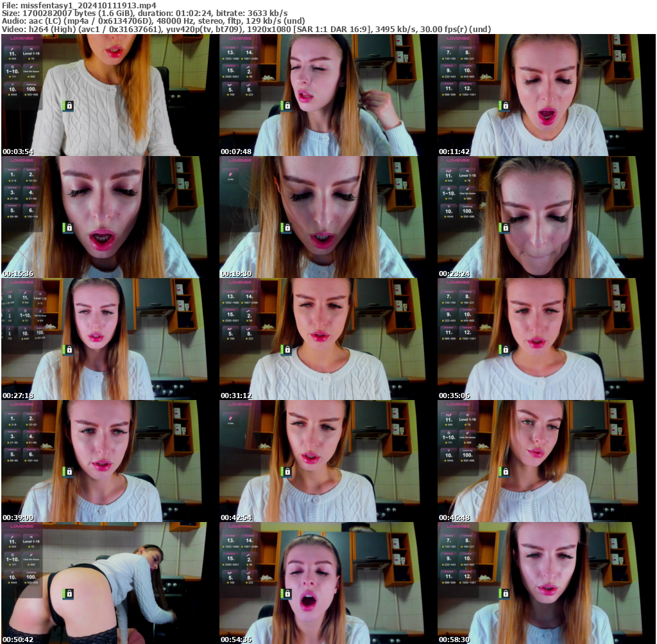Viewport: 657px width, 644px height.
Task: Open the Level 1-15 options tile
Action: pyautogui.click(x=31, y=54)
